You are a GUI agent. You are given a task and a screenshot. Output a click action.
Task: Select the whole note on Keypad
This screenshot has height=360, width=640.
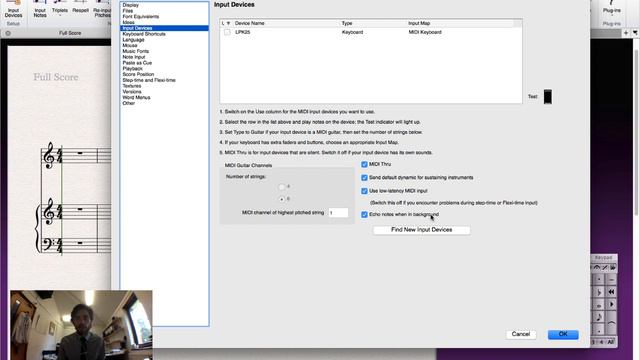click(599, 304)
